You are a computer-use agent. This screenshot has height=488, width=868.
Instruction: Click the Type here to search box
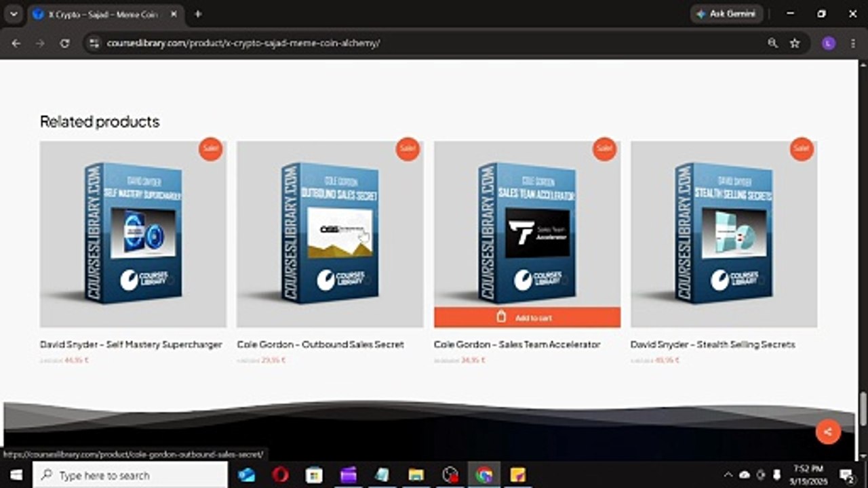[x=130, y=475]
